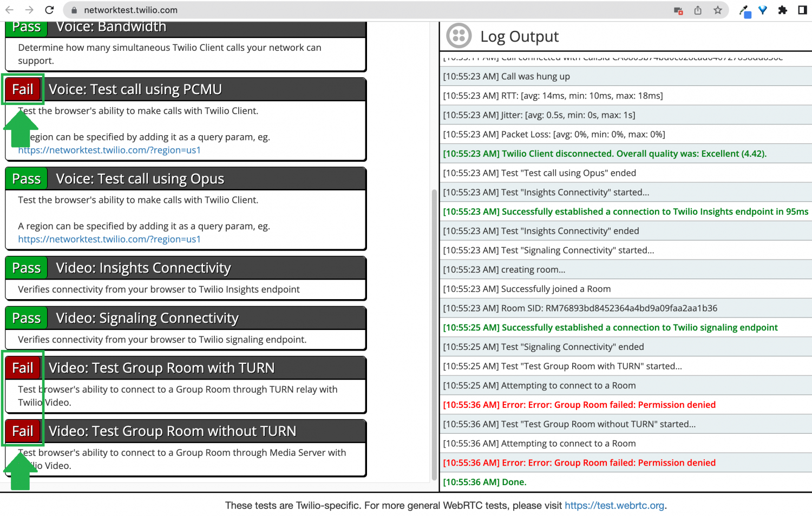
Task: Click the lock icon in address bar
Action: (x=74, y=10)
